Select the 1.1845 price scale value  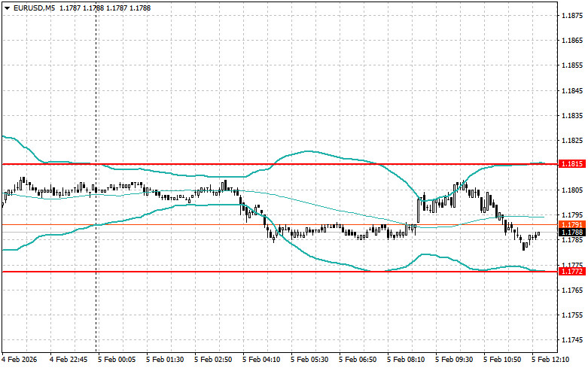pos(572,90)
